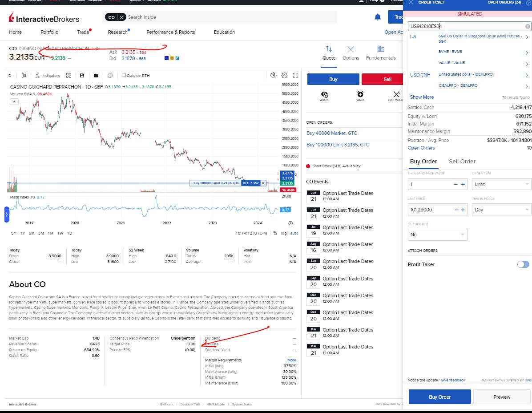532x413 pixels.
Task: Click the Show More link
Action: (422, 97)
